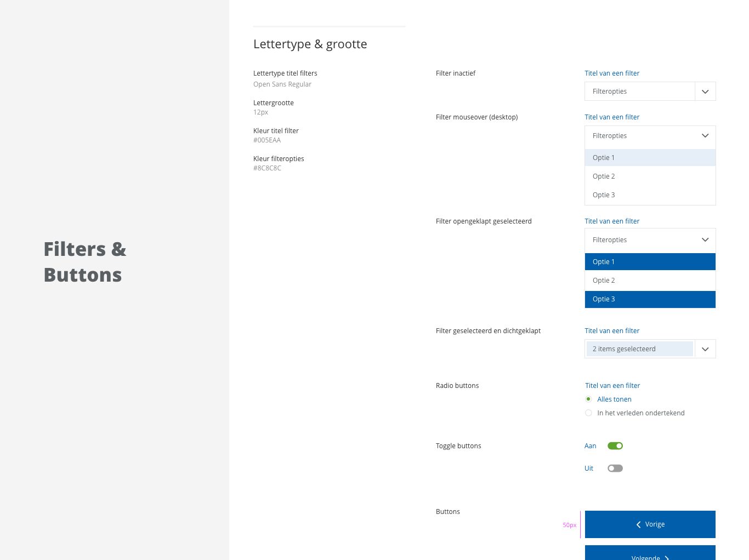749x560 pixels.
Task: Expand the '2 items geselecteerd' dropdown arrow
Action: pos(705,349)
